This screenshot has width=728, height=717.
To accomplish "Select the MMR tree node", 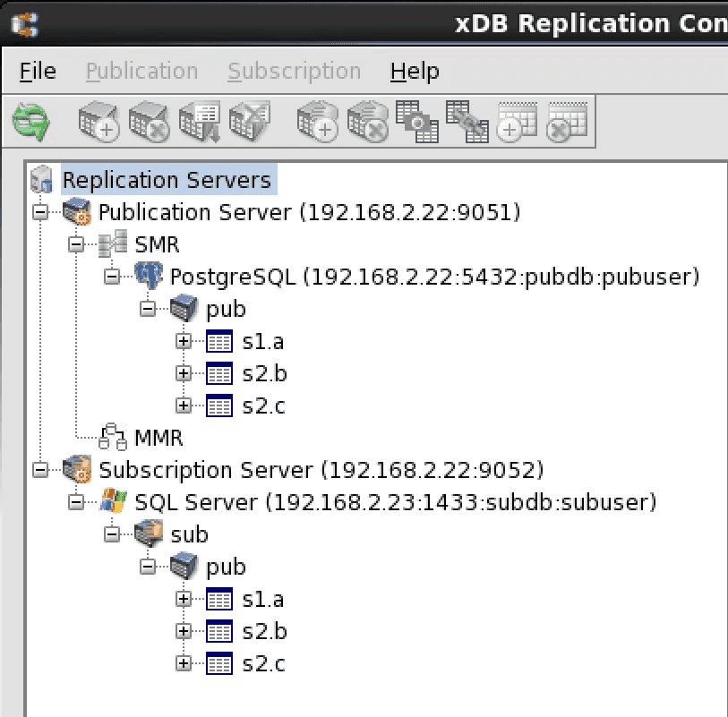I will (158, 438).
